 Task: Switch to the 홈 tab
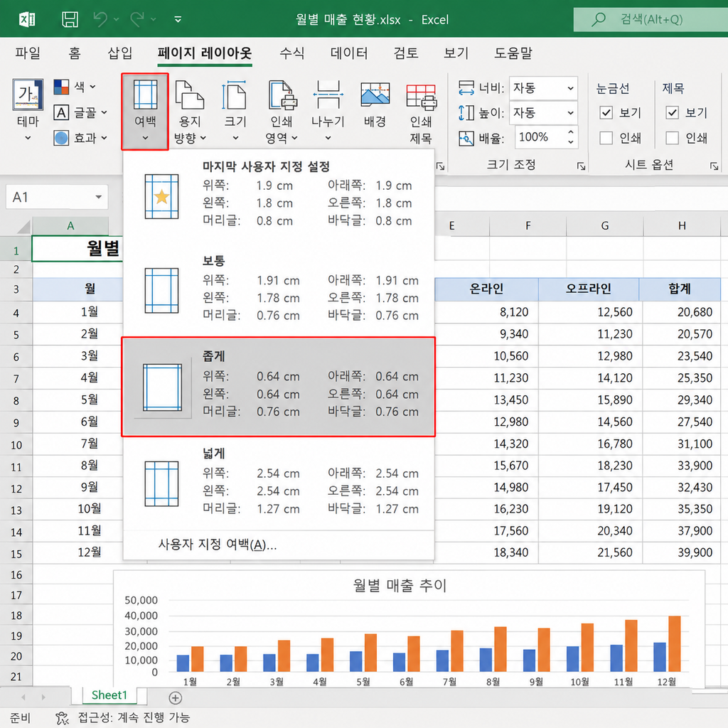(74, 53)
